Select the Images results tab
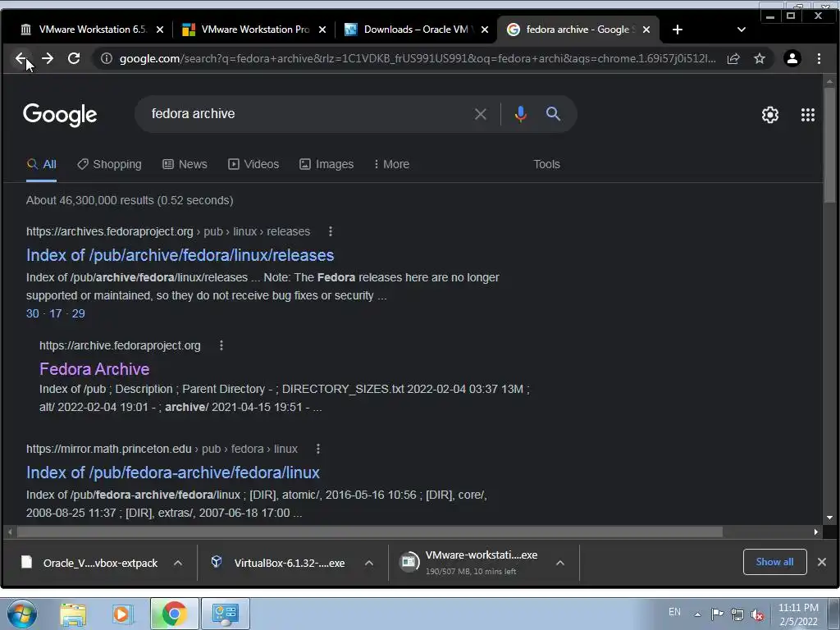This screenshot has height=630, width=840. [x=326, y=164]
